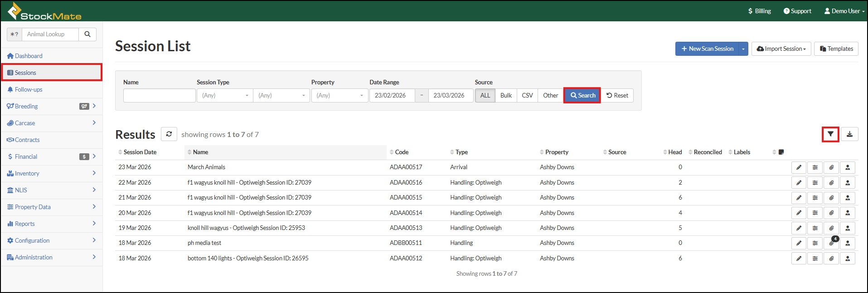This screenshot has width=868, height=293.
Task: Click the Animal Lookup magnifier icon
Action: (x=87, y=34)
